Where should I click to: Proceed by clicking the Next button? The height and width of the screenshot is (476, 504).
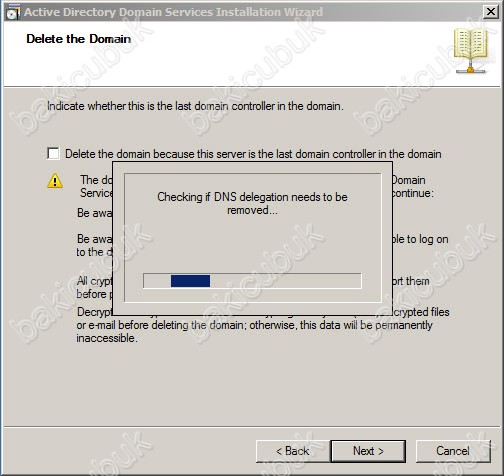[368, 451]
